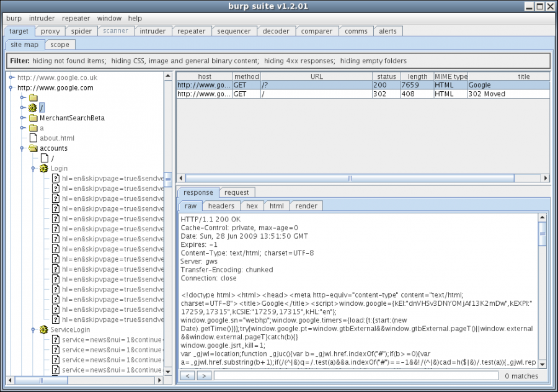Select the page icon for about.html

(x=33, y=138)
